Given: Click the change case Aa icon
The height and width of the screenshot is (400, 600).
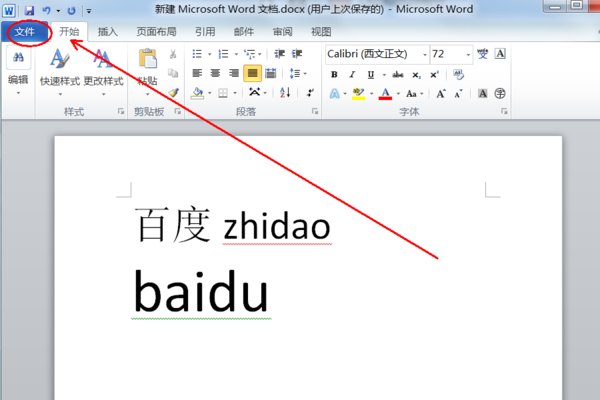Looking at the screenshot, I should tap(411, 93).
